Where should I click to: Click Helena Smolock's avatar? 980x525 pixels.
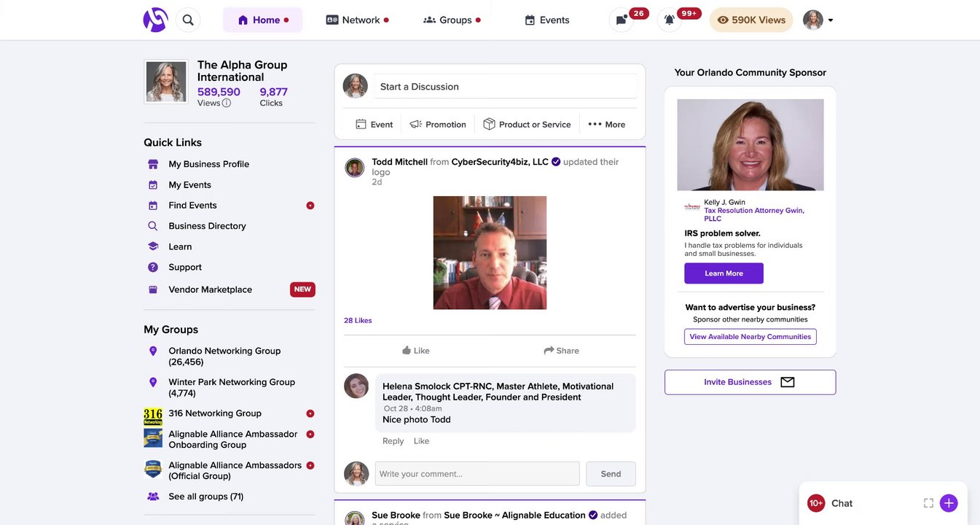click(356, 386)
